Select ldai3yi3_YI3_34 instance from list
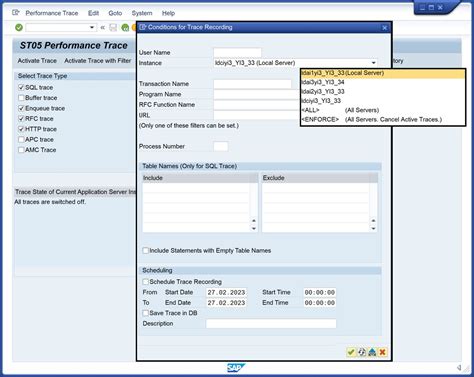 (383, 82)
